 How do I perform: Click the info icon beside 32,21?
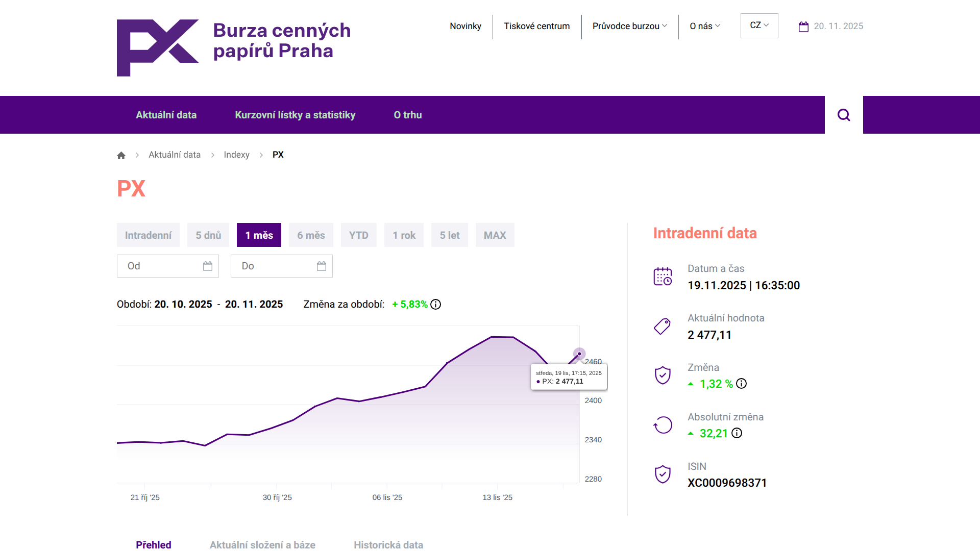tap(737, 433)
